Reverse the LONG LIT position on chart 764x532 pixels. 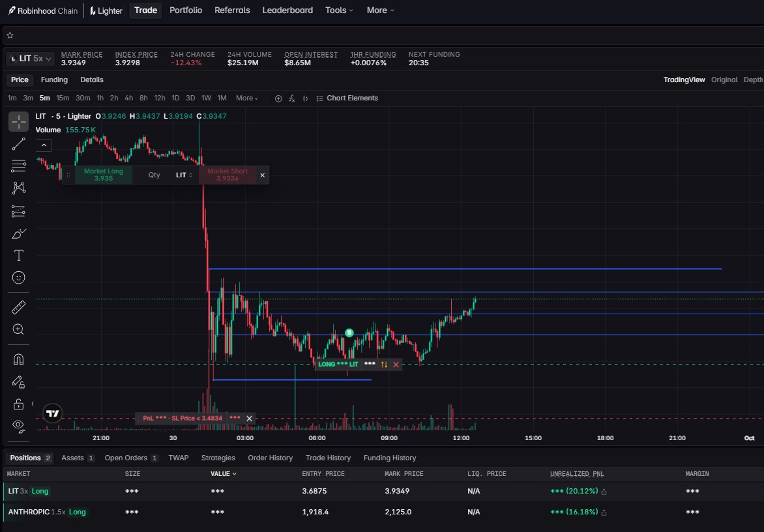coord(384,364)
